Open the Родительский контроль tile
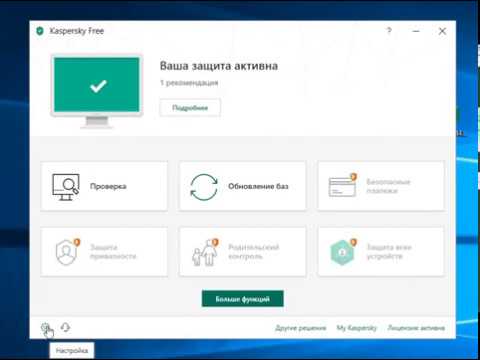The width and height of the screenshot is (480, 360). [x=242, y=252]
